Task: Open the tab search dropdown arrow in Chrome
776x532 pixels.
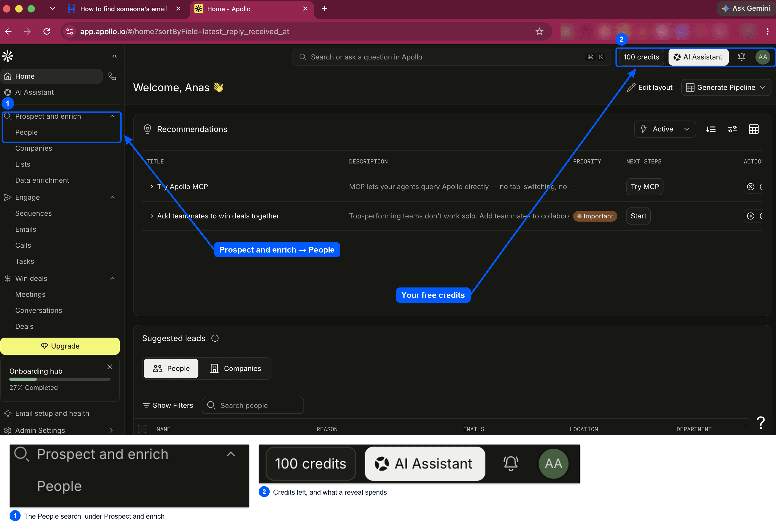Action: [x=53, y=9]
